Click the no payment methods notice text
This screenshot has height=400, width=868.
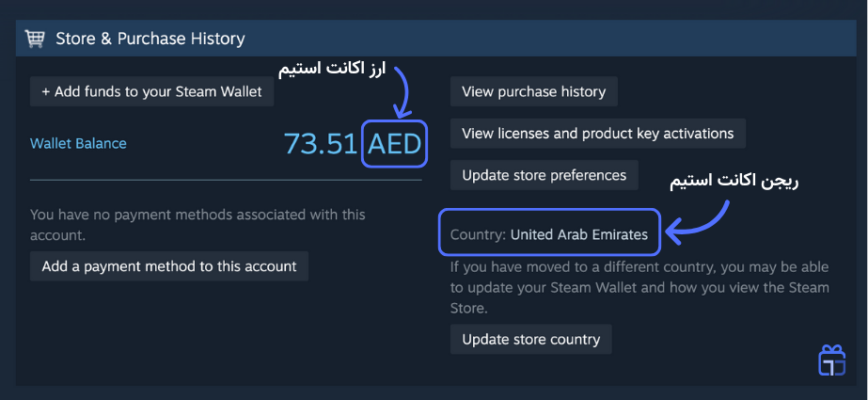pyautogui.click(x=197, y=224)
